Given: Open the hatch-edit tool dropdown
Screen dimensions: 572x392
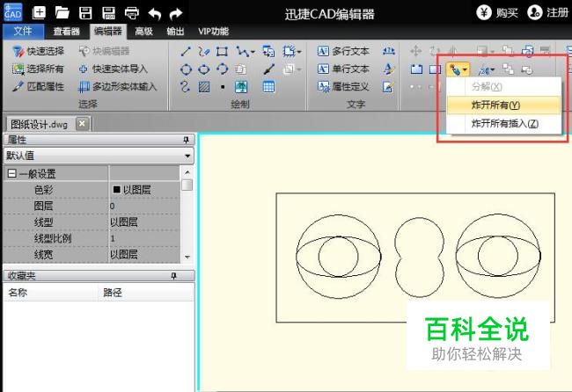Looking at the screenshot, I should (493, 69).
